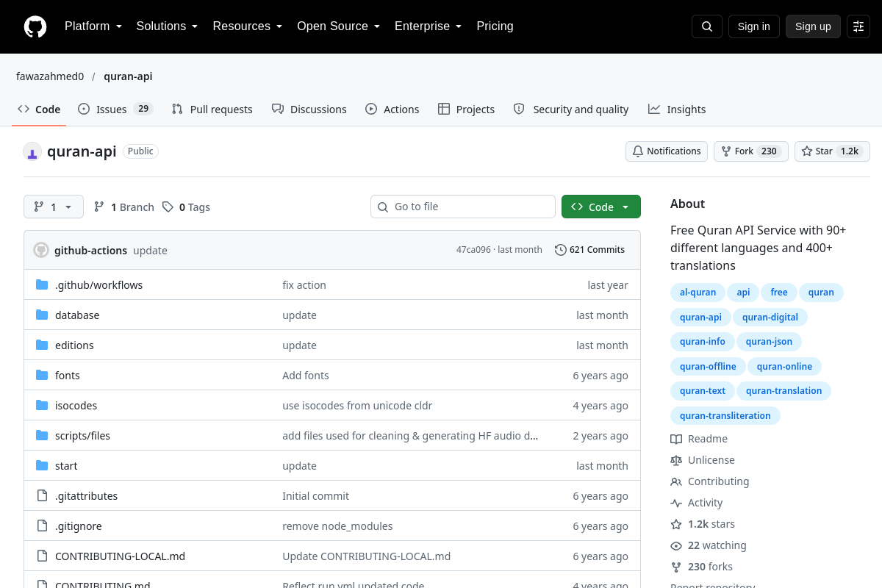Open the Pricing link
This screenshot has width=882, height=588.
tap(495, 26)
